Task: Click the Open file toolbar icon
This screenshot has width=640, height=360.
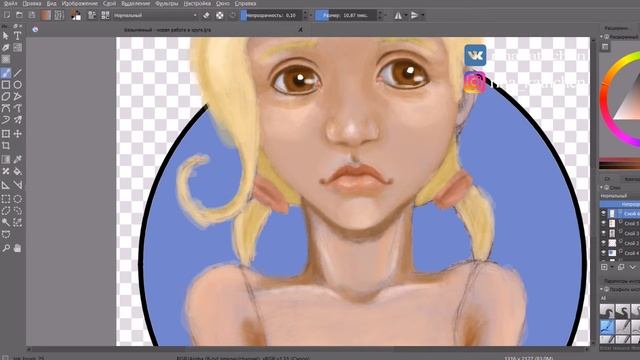Action: point(19,15)
